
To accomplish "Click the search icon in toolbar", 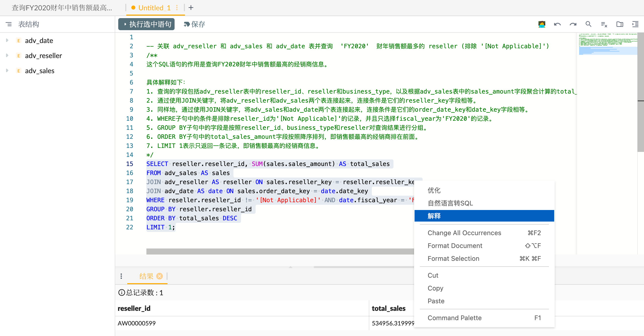I will (x=588, y=24).
